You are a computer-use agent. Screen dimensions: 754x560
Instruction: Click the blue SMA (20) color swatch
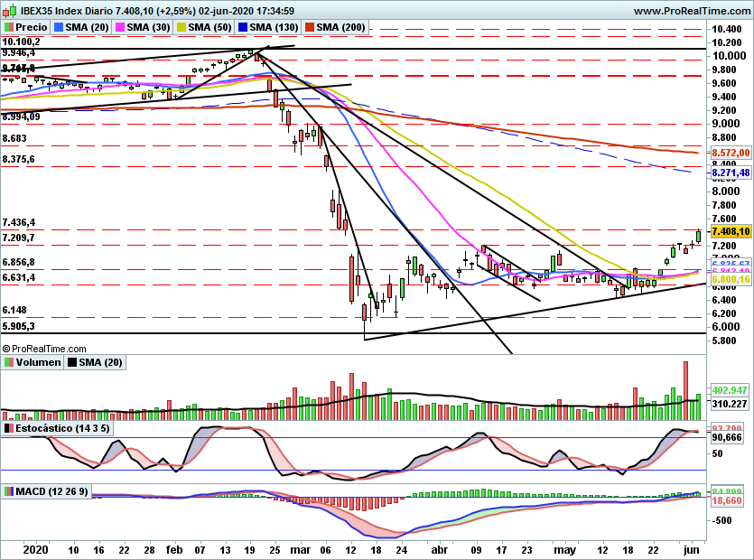[58, 27]
